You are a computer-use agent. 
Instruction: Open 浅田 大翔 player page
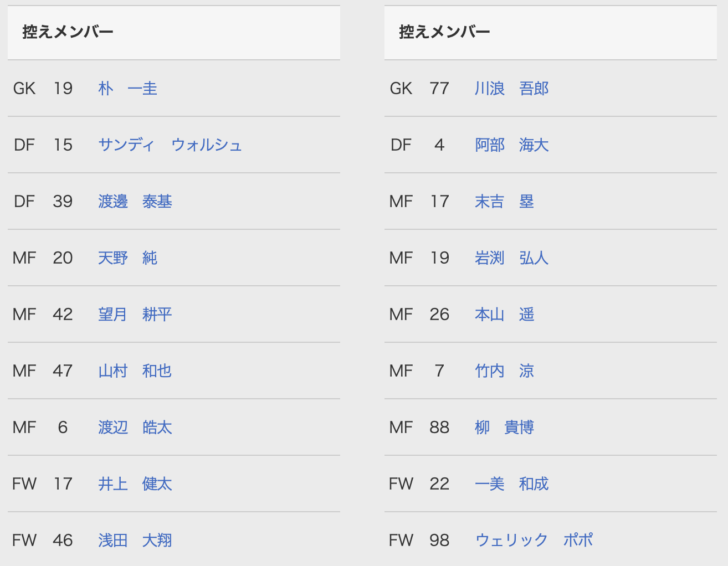[135, 541]
